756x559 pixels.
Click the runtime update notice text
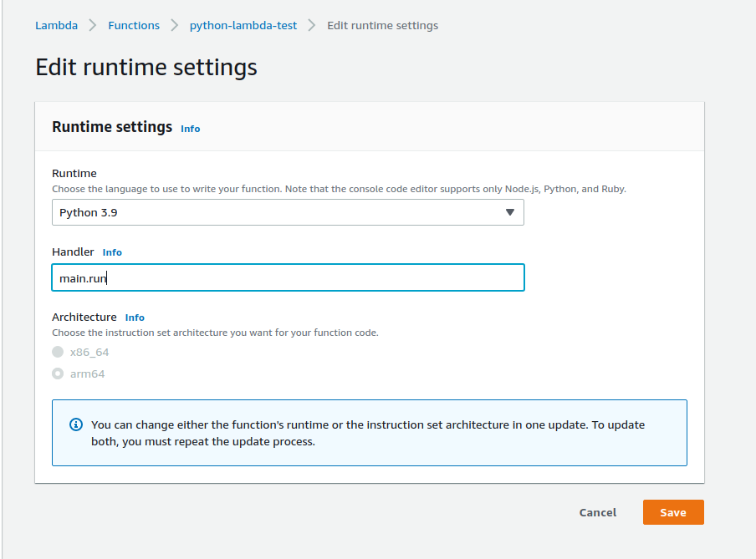(x=368, y=433)
